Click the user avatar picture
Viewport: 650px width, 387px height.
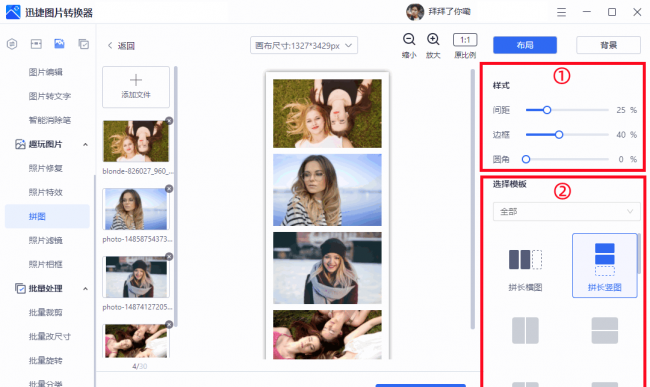pos(415,12)
